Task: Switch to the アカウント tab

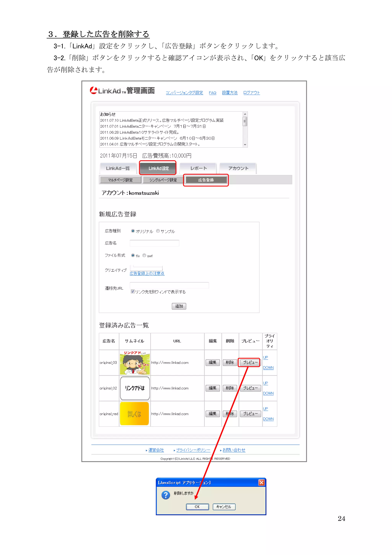Action: coord(238,168)
